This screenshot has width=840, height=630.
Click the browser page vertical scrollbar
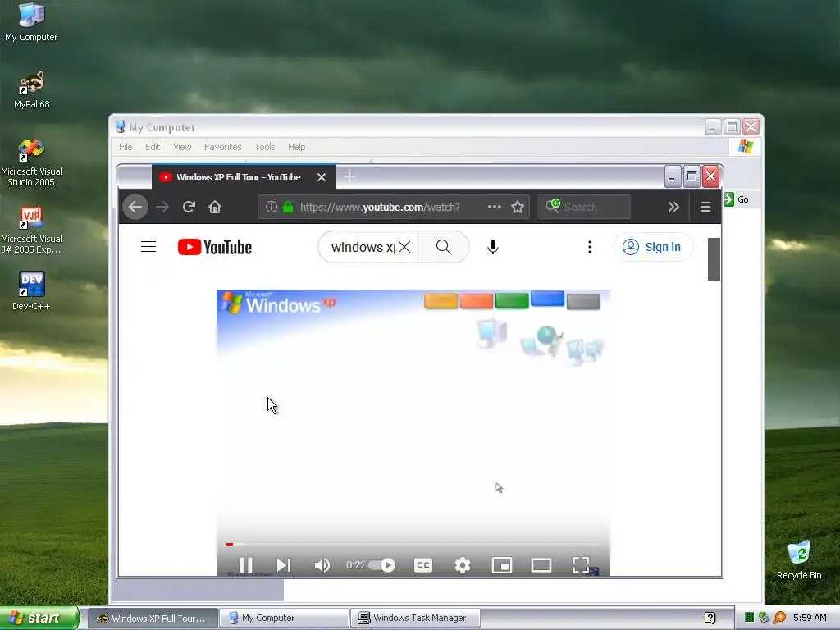(714, 258)
